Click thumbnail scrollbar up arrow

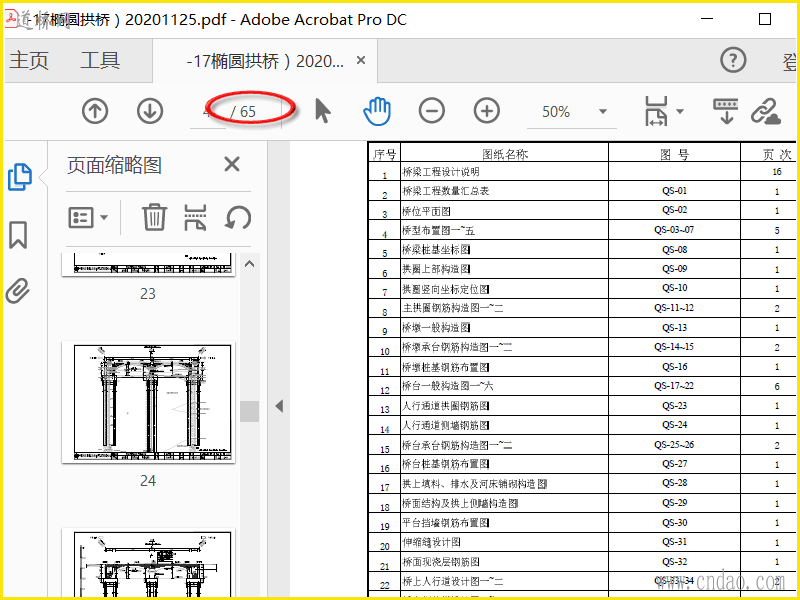pyautogui.click(x=249, y=264)
